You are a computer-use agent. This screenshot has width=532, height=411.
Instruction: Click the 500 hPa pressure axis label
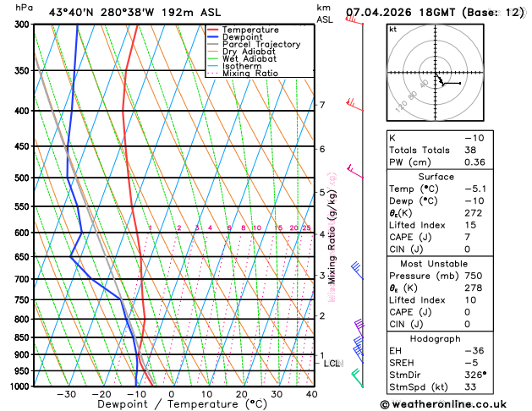(24, 178)
